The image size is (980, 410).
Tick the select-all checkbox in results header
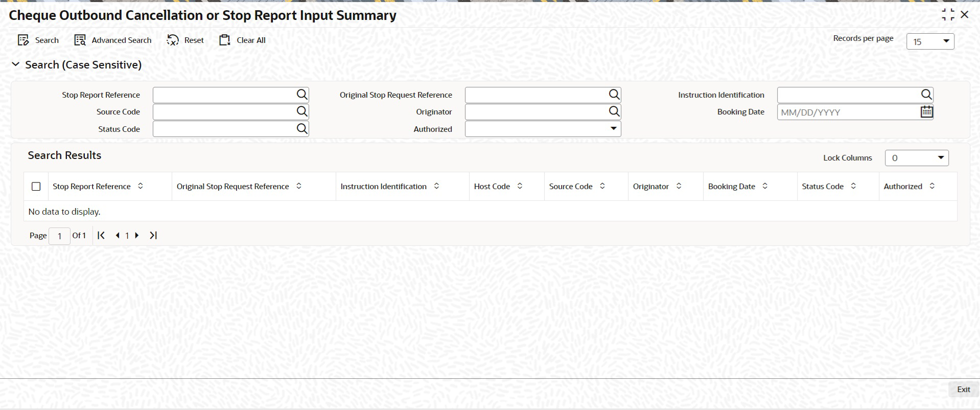pos(36,187)
